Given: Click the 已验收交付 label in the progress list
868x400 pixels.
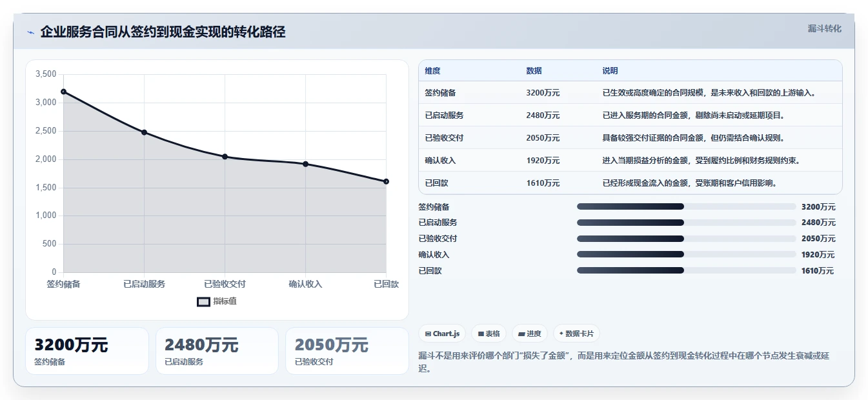Looking at the screenshot, I should (438, 239).
